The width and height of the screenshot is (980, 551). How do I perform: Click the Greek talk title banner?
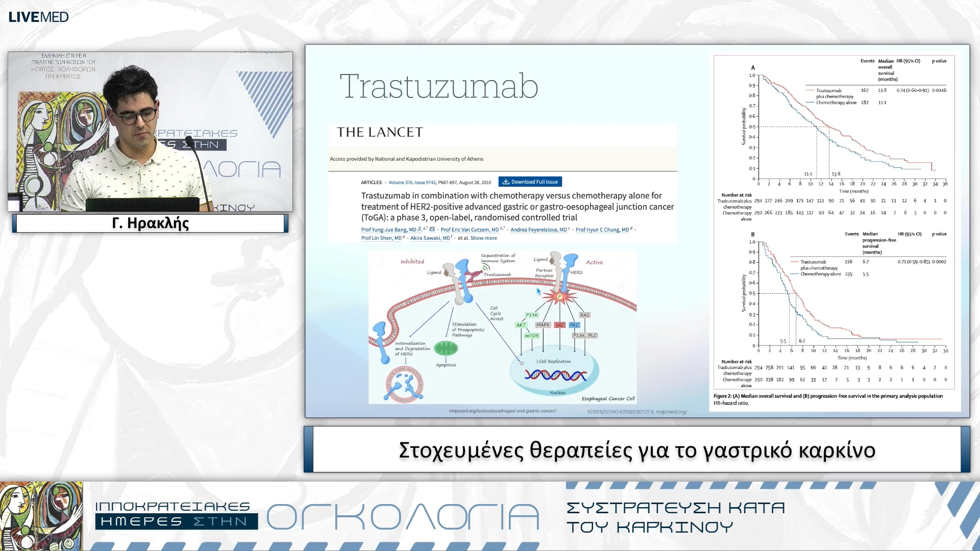(x=636, y=449)
